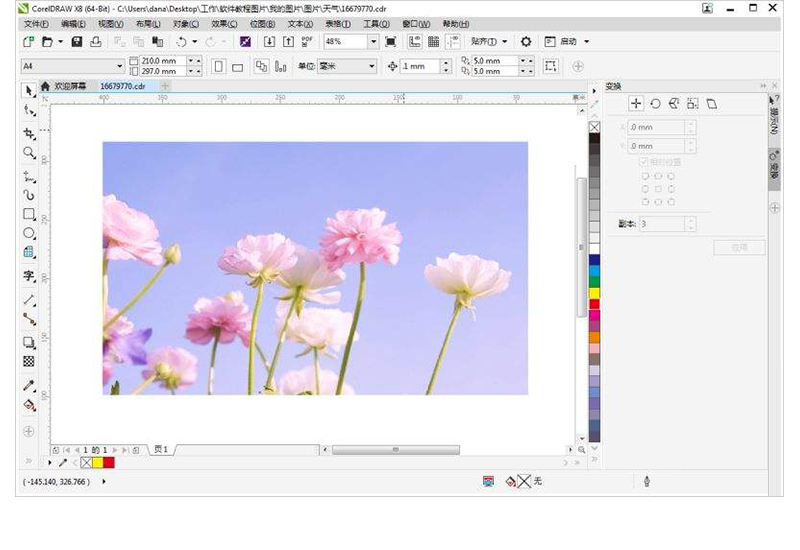This screenshot has width=800, height=550.
Task: Click the Rotate icon in the transform panel
Action: [655, 104]
